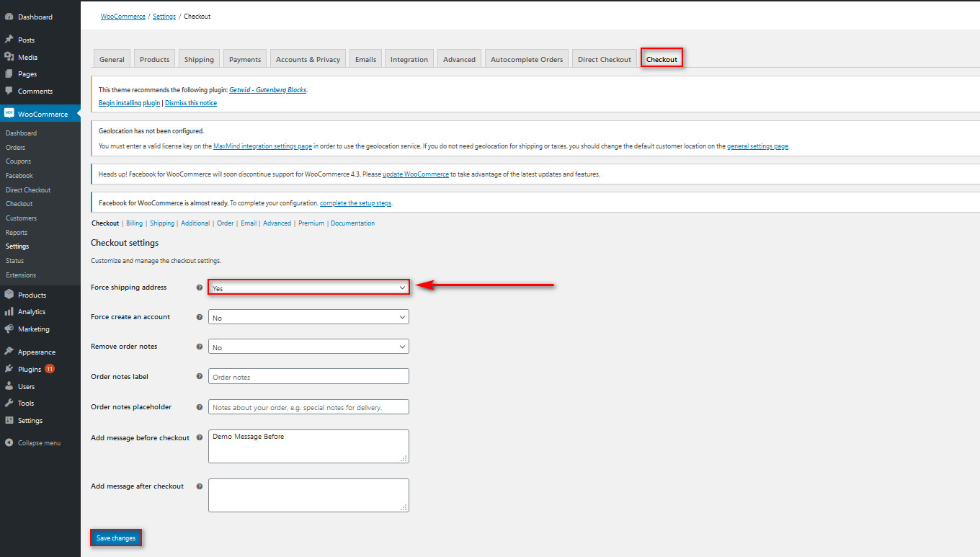Viewport: 980px width, 557px height.
Task: Open the Additional sub-section link
Action: tap(195, 223)
